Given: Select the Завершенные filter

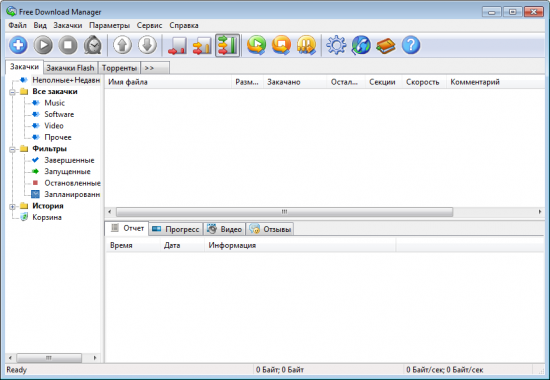Looking at the screenshot, I should pos(69,160).
